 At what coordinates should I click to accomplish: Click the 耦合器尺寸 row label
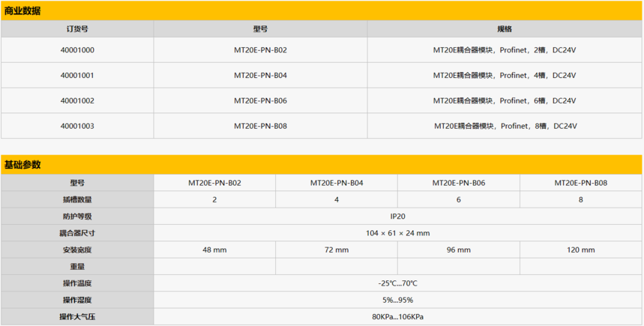click(77, 233)
